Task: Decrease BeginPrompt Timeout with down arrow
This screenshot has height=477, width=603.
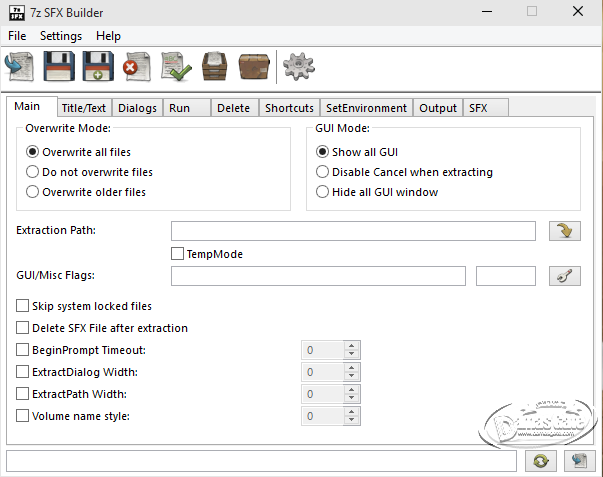Action: (351, 354)
